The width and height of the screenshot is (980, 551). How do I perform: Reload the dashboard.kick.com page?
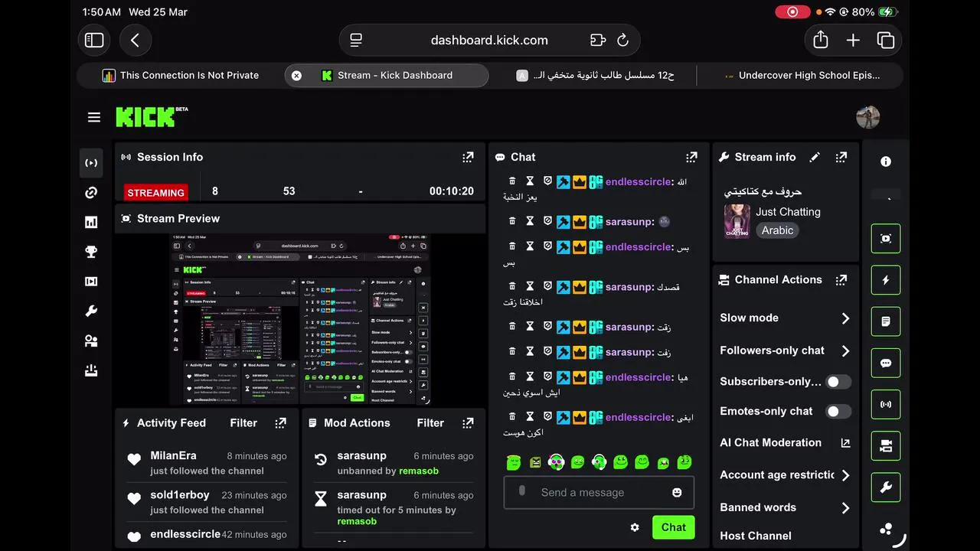[x=623, y=40]
